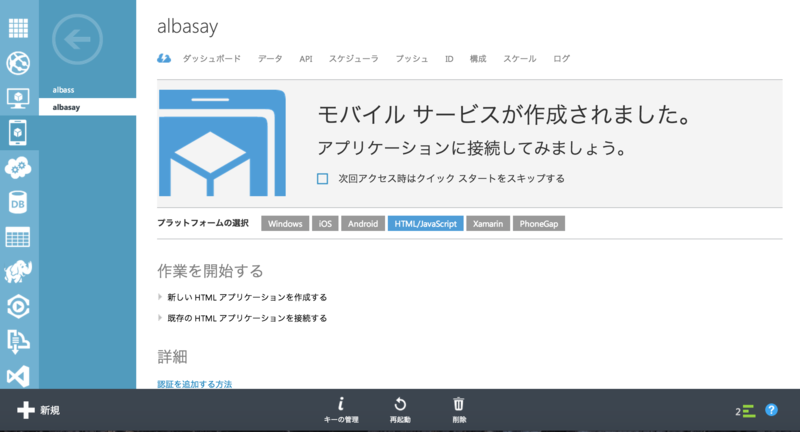
Task: Open キーの管理 key management
Action: pyautogui.click(x=341, y=410)
